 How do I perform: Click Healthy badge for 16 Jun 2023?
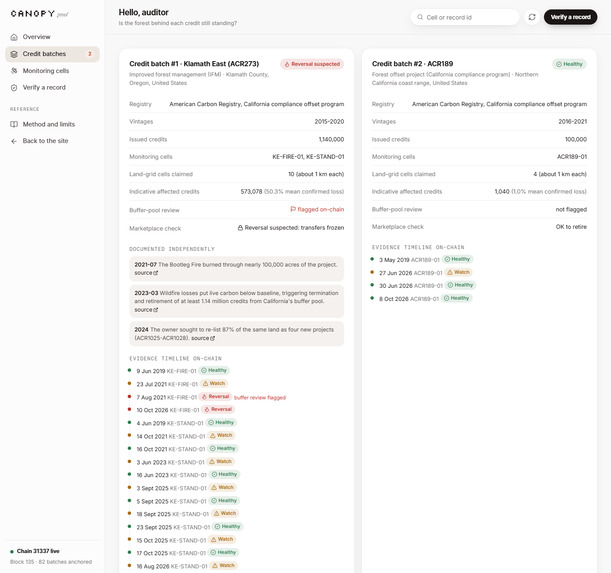224,474
